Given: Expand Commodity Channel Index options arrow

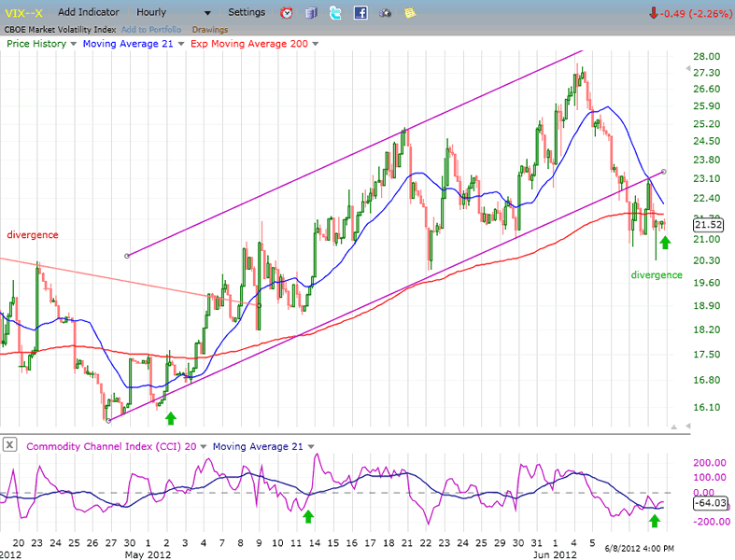Looking at the screenshot, I should 203,446.
